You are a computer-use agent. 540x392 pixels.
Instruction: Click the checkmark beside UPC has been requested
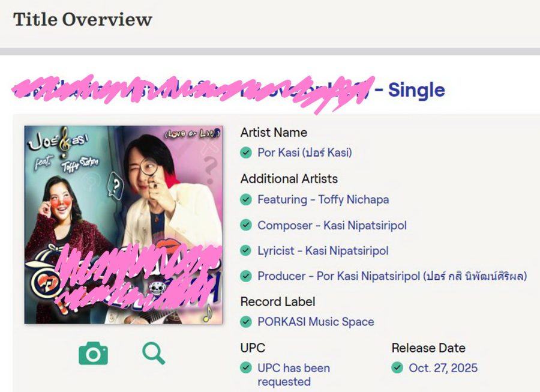tap(246, 367)
